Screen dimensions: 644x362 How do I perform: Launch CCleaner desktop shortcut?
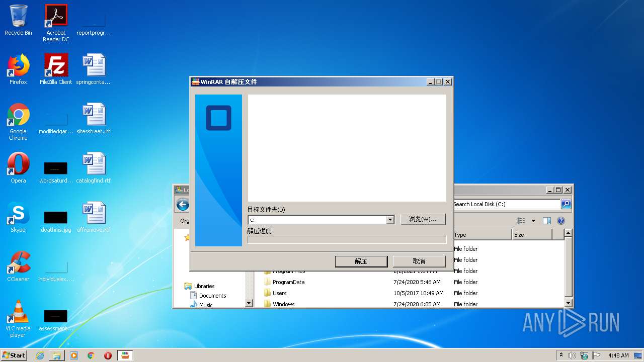point(18,266)
